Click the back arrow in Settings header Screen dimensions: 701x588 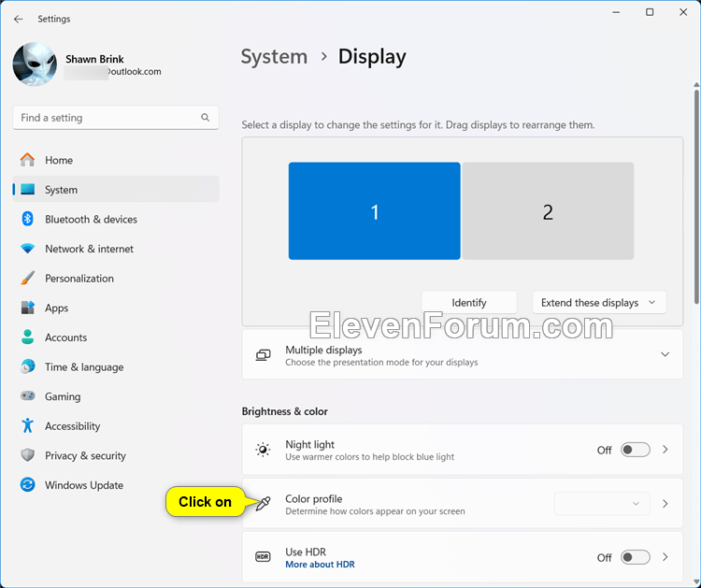pyautogui.click(x=18, y=19)
